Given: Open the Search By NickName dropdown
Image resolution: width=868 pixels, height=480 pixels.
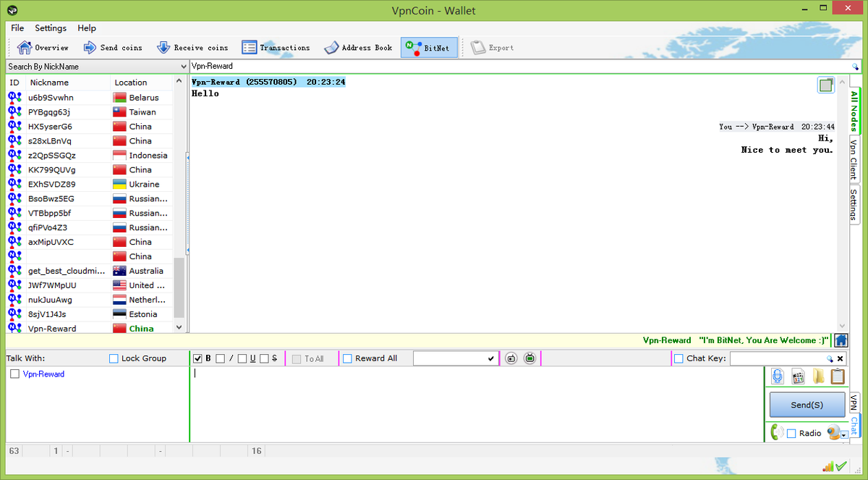Looking at the screenshot, I should [x=96, y=66].
